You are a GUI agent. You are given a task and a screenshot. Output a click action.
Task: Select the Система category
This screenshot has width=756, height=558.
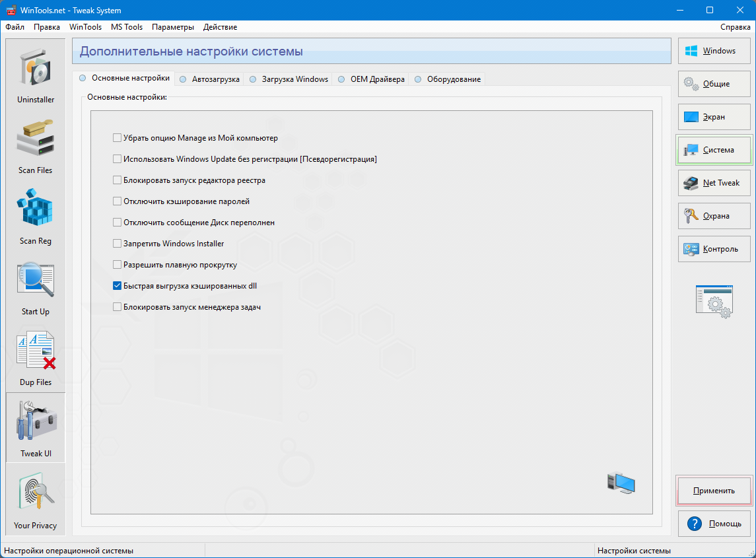point(714,150)
